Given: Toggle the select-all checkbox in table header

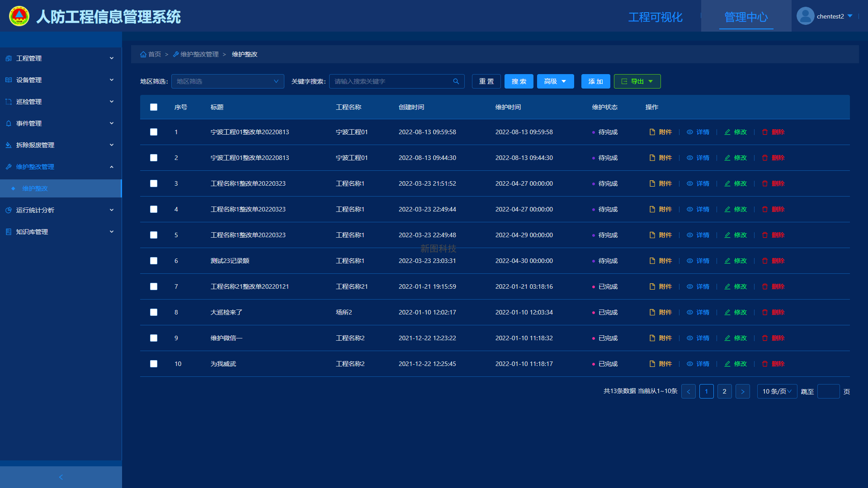Looking at the screenshot, I should click(x=154, y=107).
